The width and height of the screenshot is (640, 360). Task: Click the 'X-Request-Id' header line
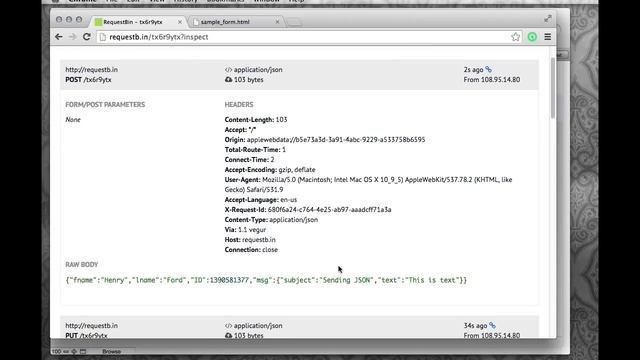point(308,209)
